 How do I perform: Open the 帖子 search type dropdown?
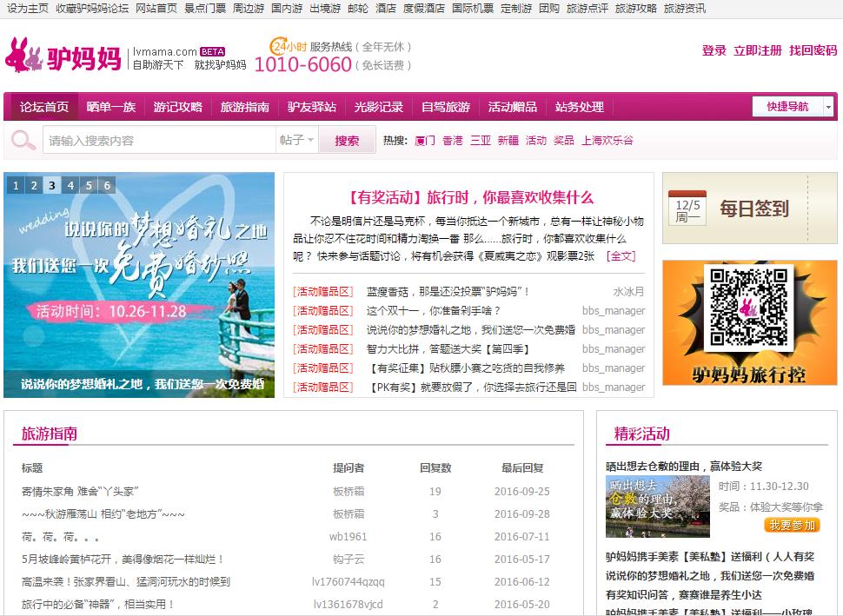coord(296,140)
